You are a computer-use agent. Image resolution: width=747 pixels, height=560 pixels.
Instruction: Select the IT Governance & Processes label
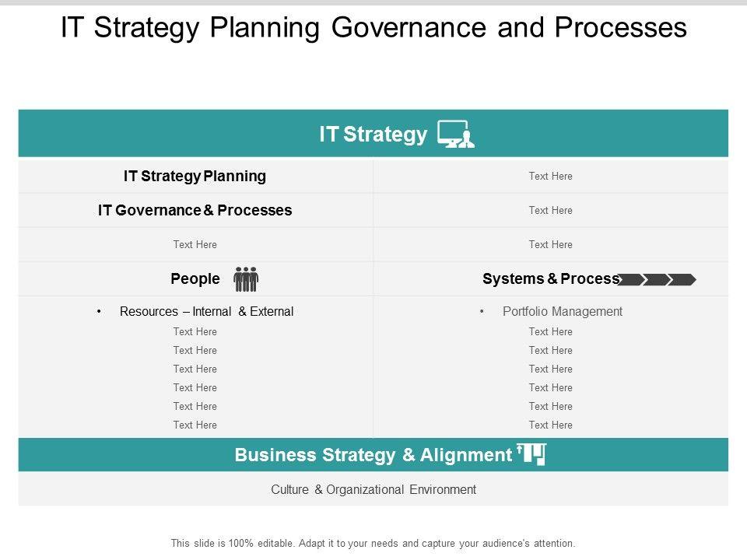point(195,210)
